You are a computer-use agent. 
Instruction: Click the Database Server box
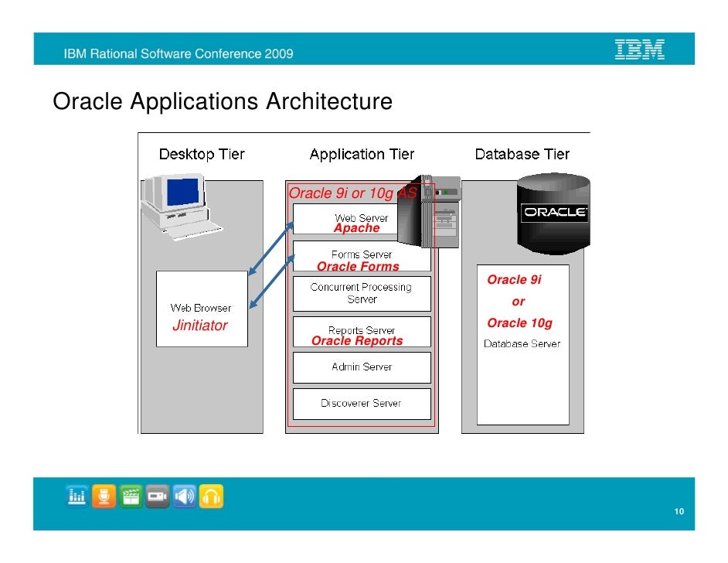click(522, 345)
